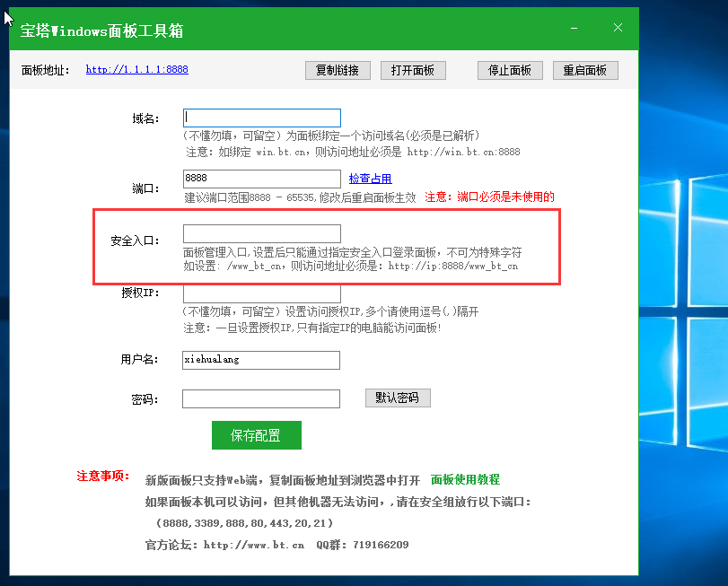
Task: Click the 安全入口: label
Action: tap(135, 241)
